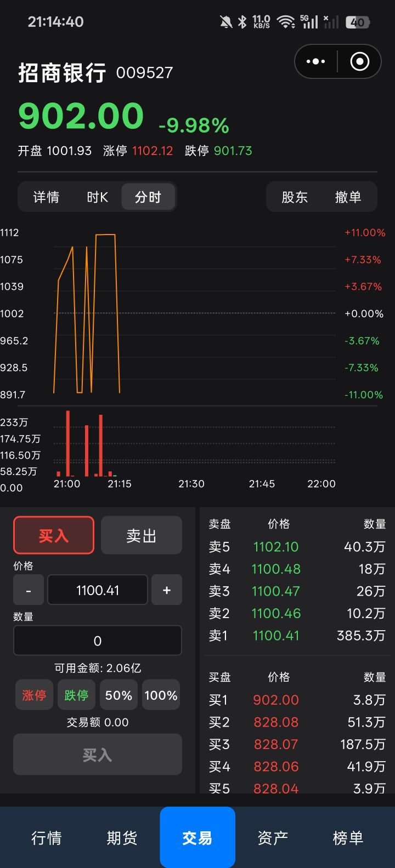Tap the battery indicator icon

coord(358,22)
